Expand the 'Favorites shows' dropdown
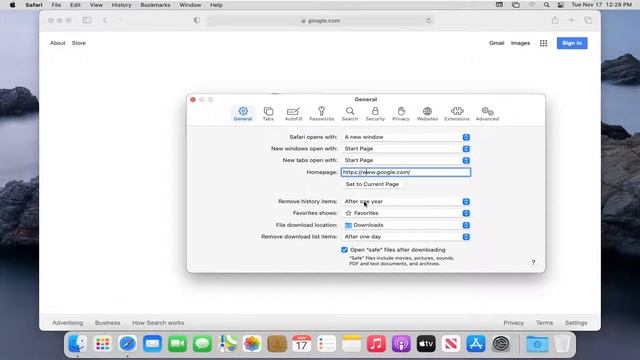This screenshot has width=640, height=360. pos(406,213)
